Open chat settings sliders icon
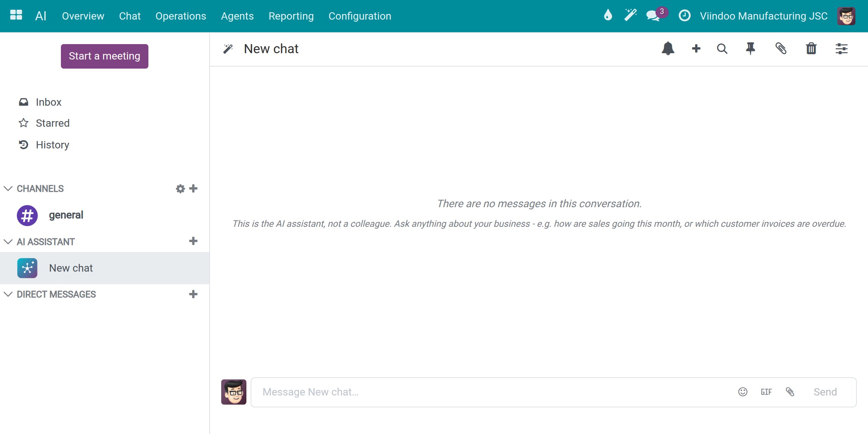The image size is (868, 434). tap(841, 49)
